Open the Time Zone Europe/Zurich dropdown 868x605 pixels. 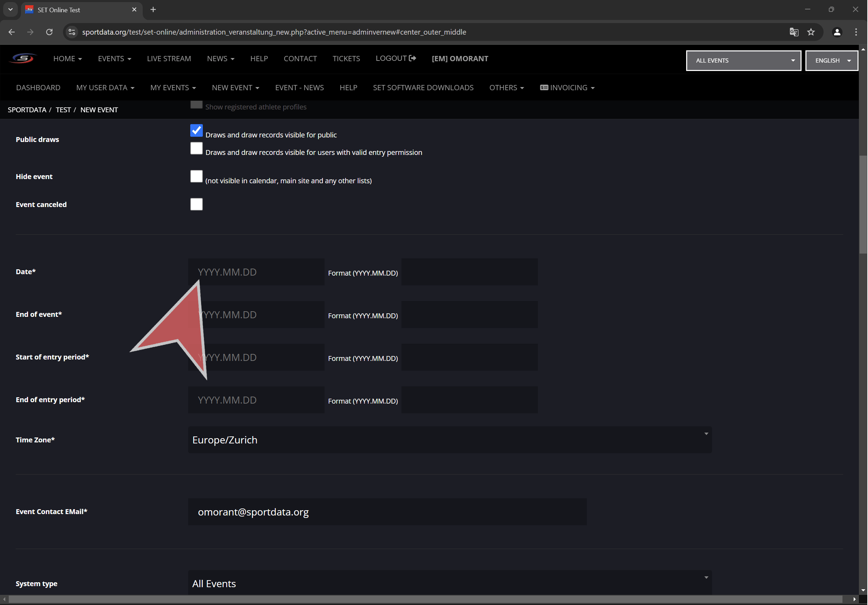tap(449, 440)
